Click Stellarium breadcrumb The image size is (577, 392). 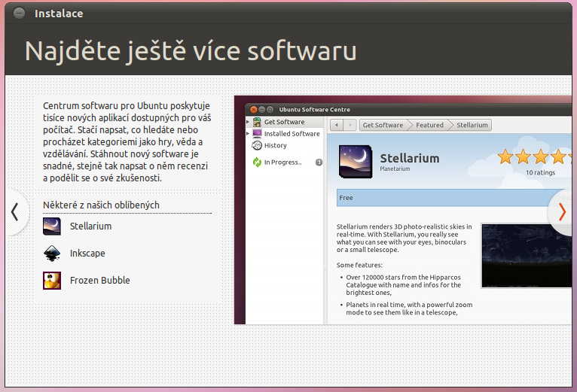tap(472, 125)
